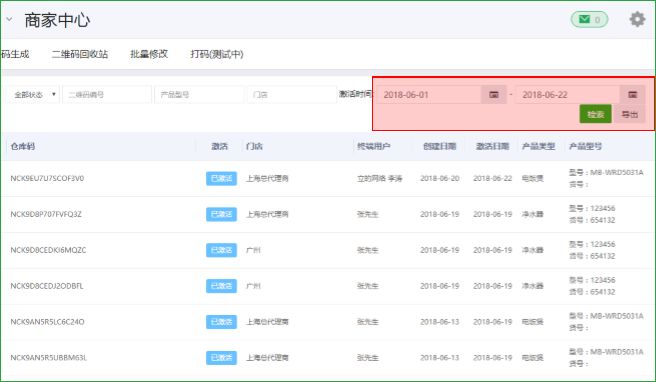Collapse the chevron beside 商家中心
Screen dimensions: 656x382
[x=9, y=19]
